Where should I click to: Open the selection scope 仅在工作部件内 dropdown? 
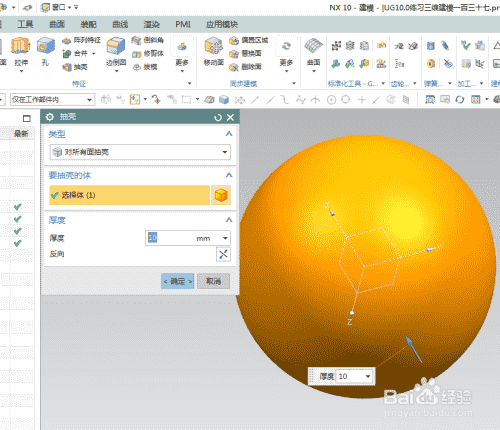click(x=52, y=100)
